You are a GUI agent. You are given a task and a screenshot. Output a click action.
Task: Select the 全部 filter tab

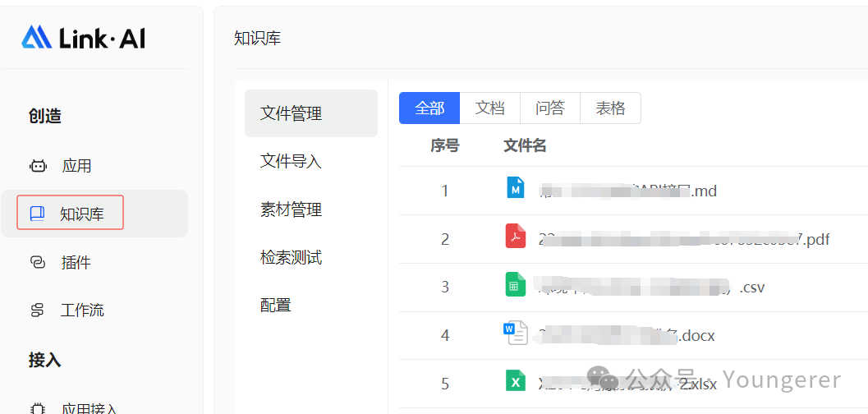(x=429, y=108)
